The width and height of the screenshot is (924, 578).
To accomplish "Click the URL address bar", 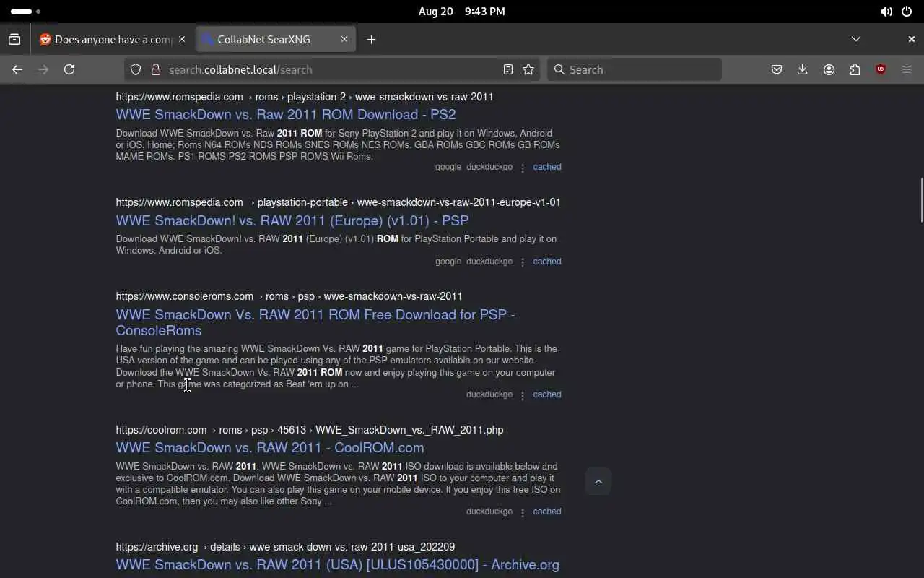I will 332,69.
